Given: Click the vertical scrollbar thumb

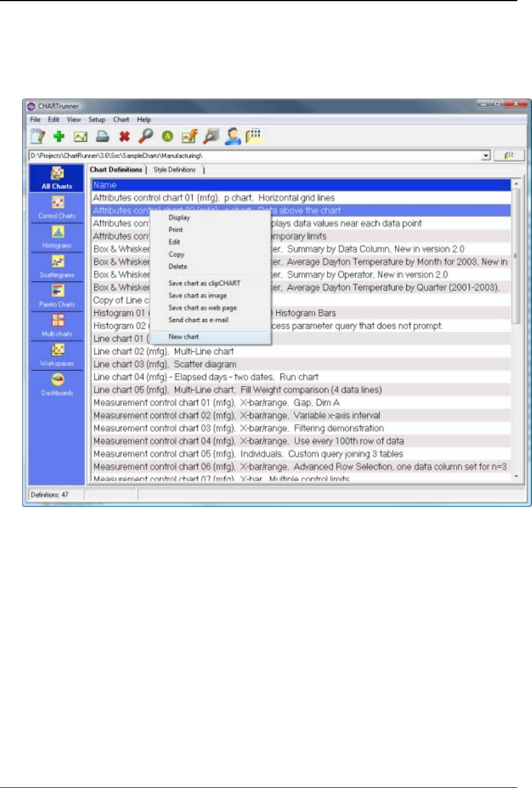Looking at the screenshot, I should (x=516, y=256).
